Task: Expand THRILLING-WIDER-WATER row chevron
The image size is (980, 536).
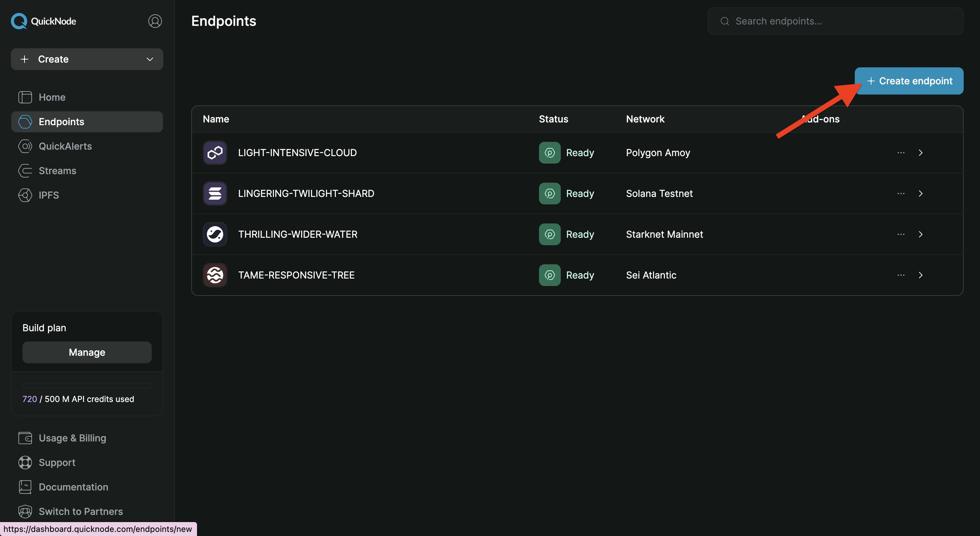Action: point(921,234)
